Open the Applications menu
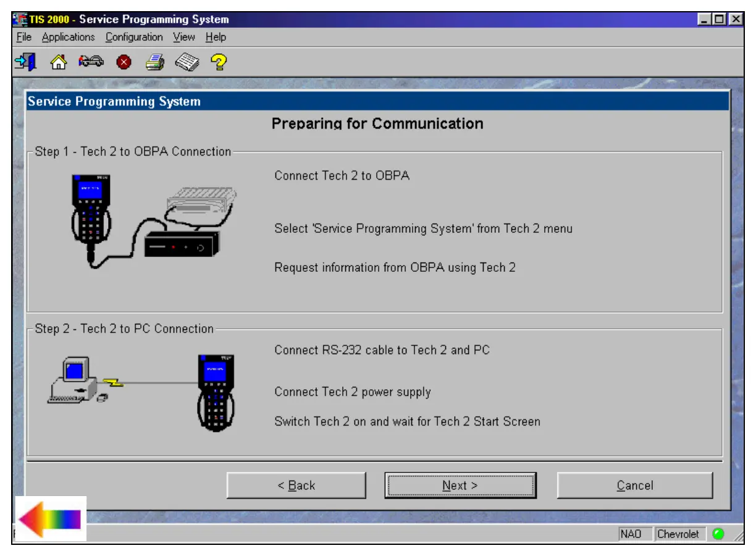Screen dimensions: 756x556 (68, 37)
